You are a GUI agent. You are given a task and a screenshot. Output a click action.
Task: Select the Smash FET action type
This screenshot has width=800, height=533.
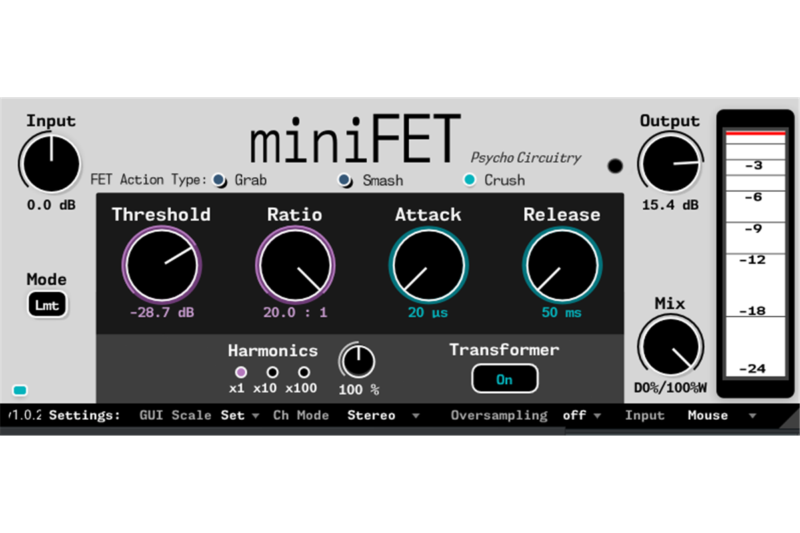[345, 180]
